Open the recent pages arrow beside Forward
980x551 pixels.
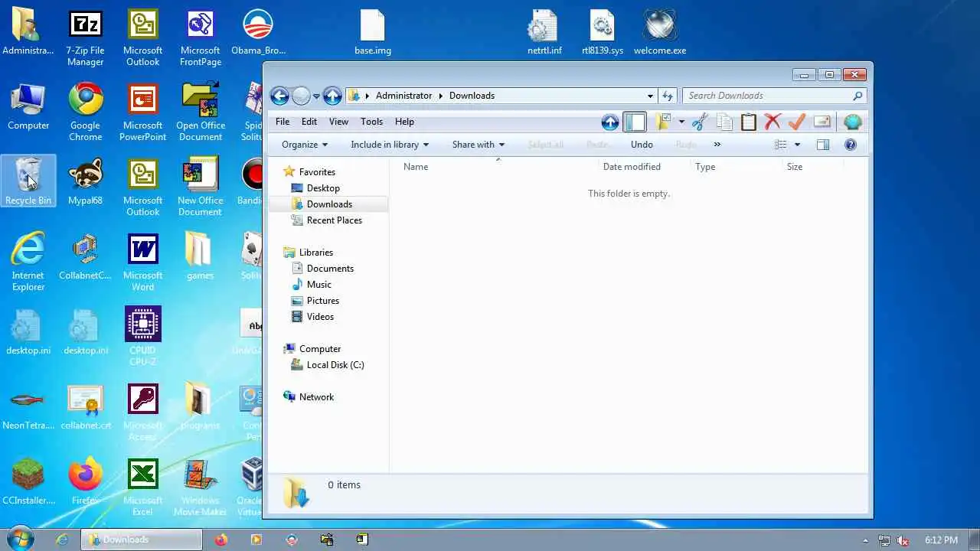(316, 96)
